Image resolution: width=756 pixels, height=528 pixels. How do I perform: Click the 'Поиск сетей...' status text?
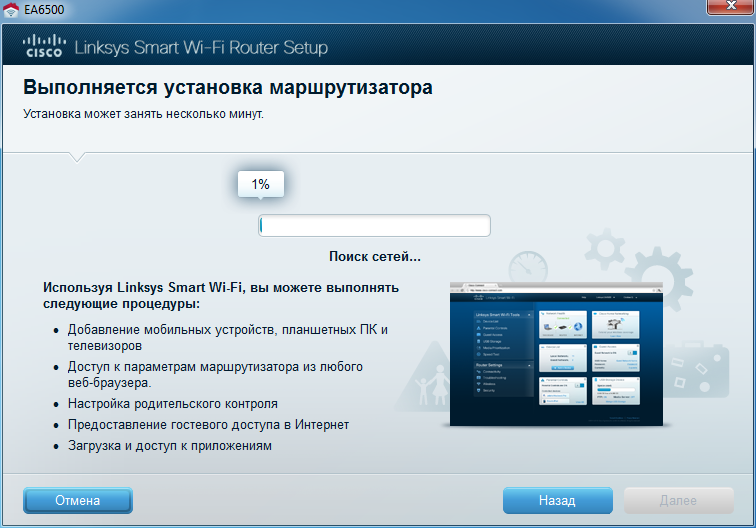tap(375, 257)
